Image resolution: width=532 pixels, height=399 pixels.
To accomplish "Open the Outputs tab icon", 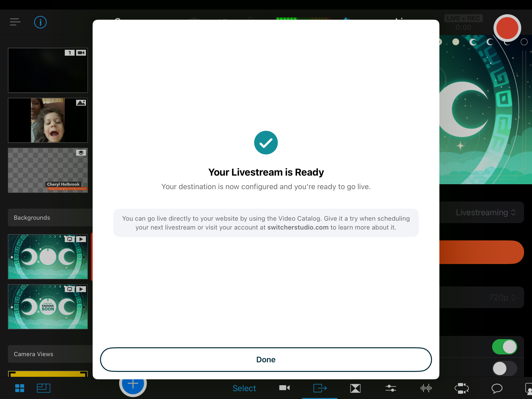I will coord(320,388).
